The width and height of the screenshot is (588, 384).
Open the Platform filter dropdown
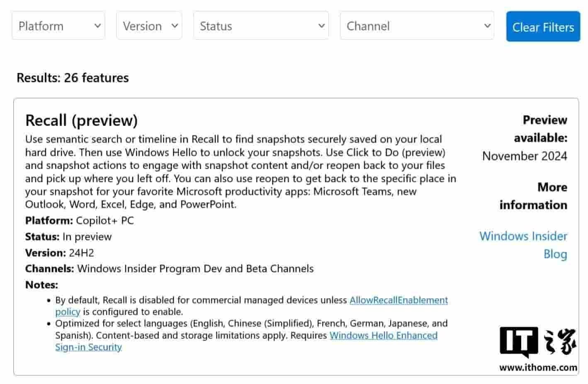coord(58,26)
